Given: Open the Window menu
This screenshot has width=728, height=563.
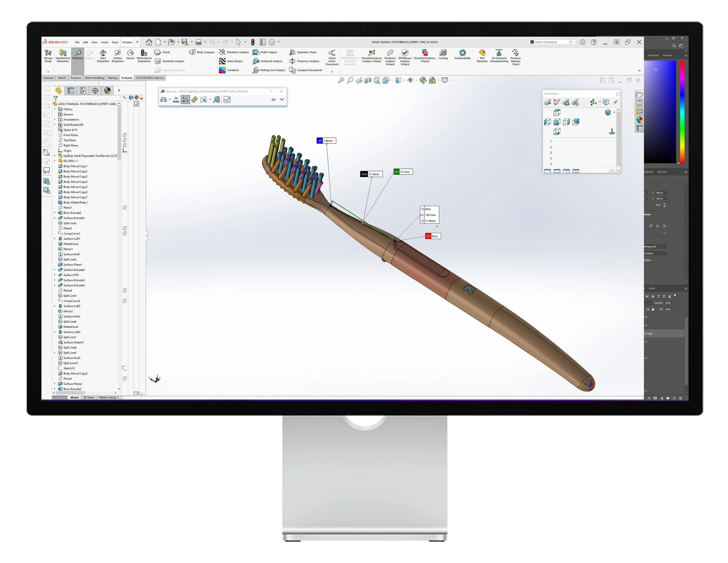Looking at the screenshot, I should tap(127, 42).
